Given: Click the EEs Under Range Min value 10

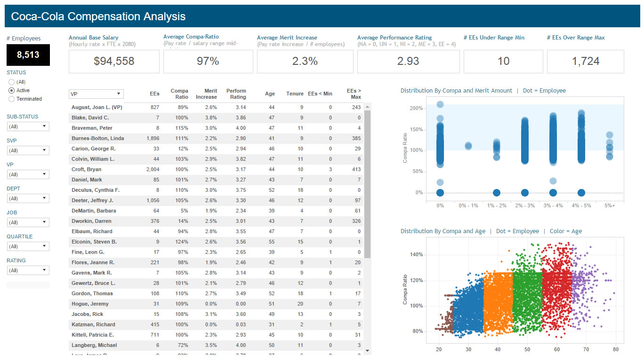Looking at the screenshot, I should click(x=503, y=61).
